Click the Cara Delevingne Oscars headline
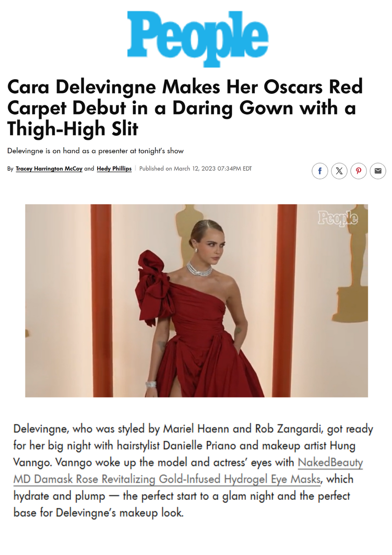Viewport: 392px width, 555px height. pos(185,108)
